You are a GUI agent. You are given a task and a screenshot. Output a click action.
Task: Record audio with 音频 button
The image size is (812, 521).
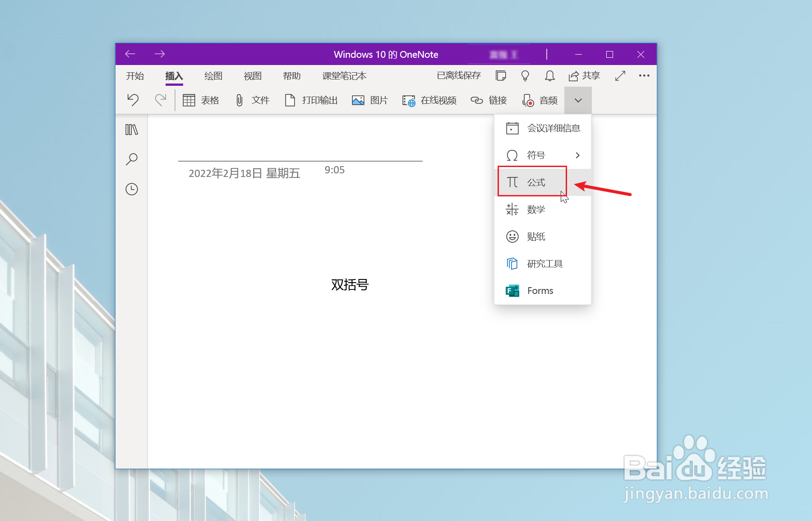click(x=540, y=100)
